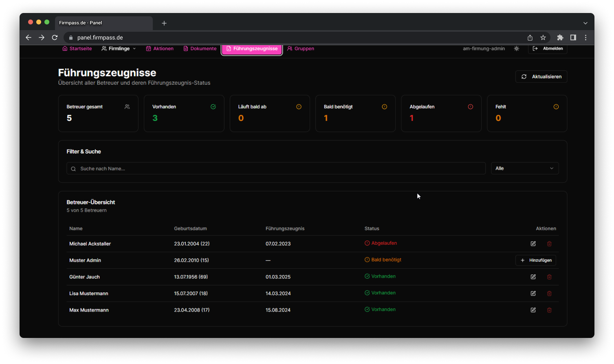Click the Hinzufügen button for Muster Admin
Viewport: 614px width, 364px height.
(x=536, y=260)
